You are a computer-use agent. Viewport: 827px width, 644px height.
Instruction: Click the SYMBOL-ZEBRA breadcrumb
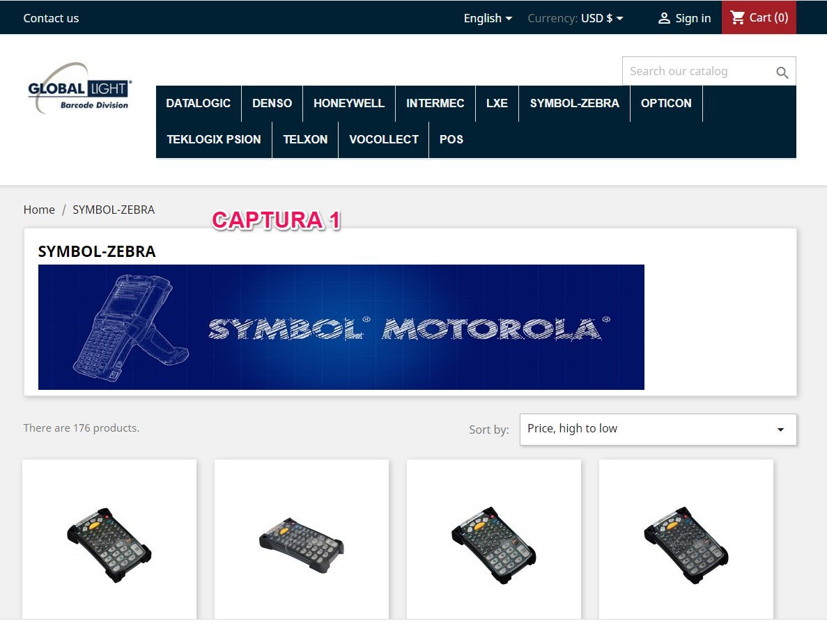coord(114,210)
